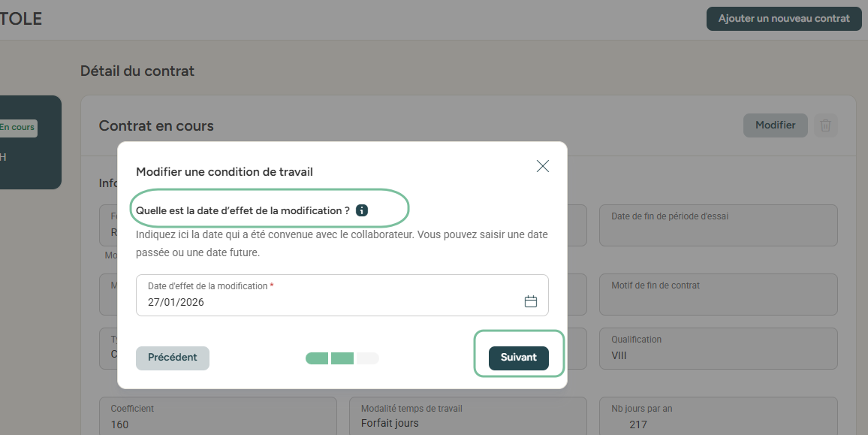
Task: Click the Modifier button on contract card
Action: [x=775, y=125]
